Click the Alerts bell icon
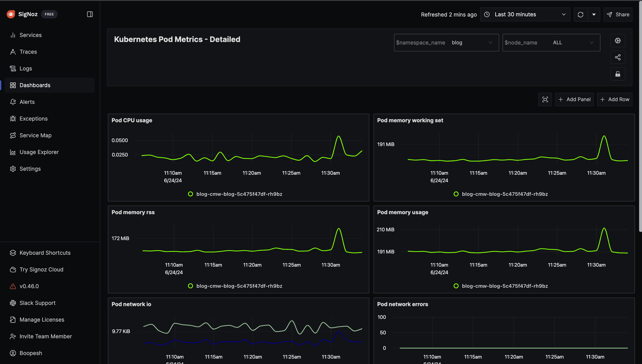Viewport: 642px width, 364px height. 13,102
